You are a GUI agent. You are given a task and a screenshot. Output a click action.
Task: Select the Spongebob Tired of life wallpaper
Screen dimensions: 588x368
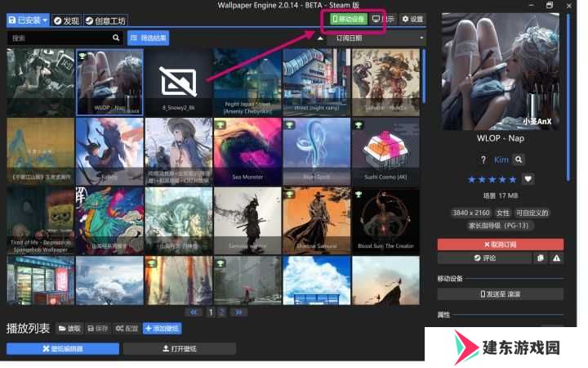(x=41, y=221)
